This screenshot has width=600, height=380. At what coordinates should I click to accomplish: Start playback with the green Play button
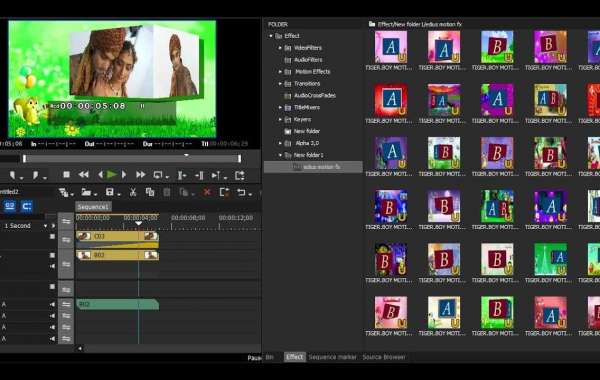click(x=112, y=175)
